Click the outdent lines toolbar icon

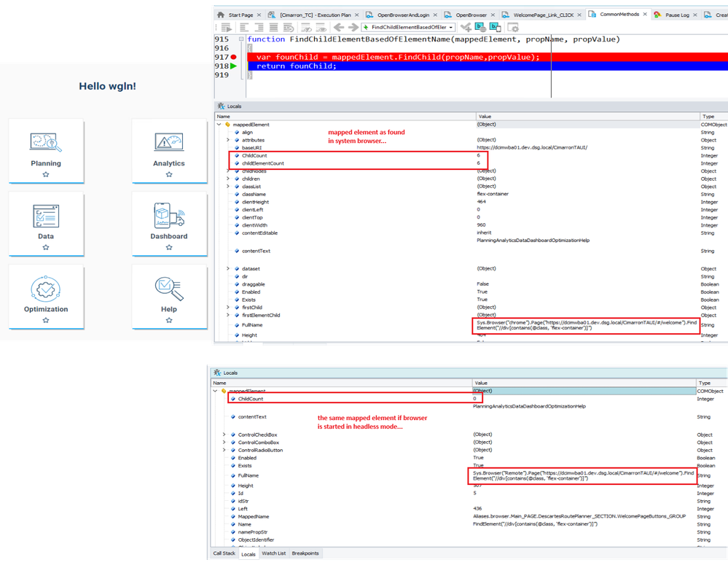(x=244, y=28)
